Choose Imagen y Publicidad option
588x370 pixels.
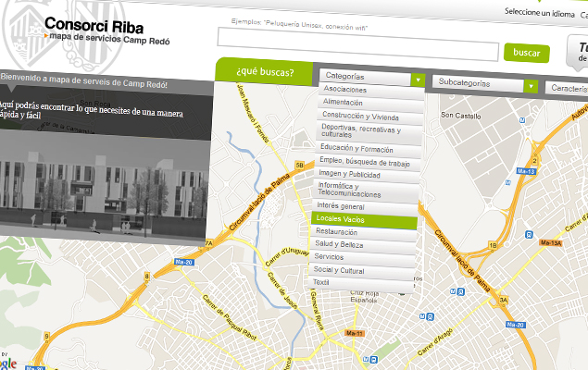coord(367,175)
